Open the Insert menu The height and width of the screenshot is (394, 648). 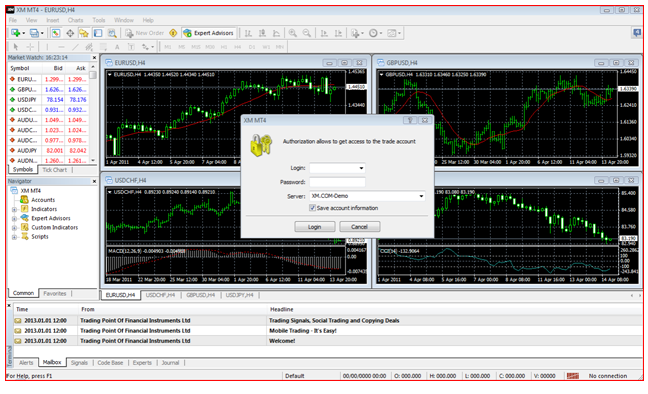point(52,20)
